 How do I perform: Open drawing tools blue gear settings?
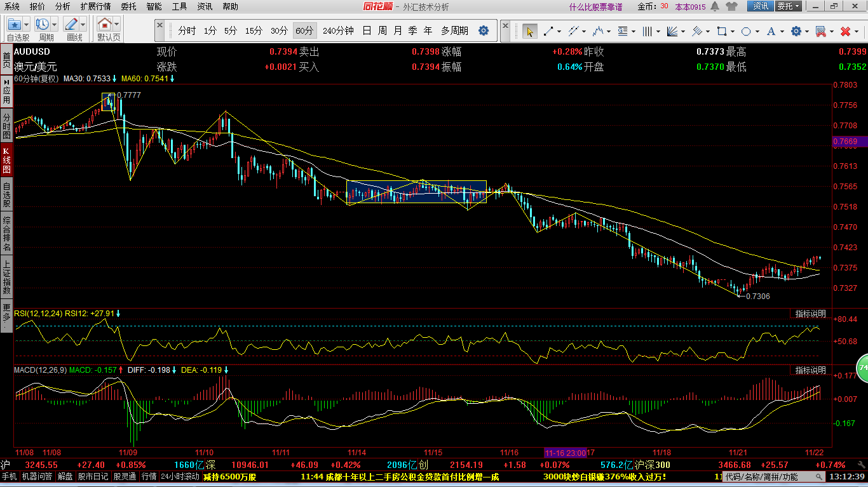click(x=796, y=31)
